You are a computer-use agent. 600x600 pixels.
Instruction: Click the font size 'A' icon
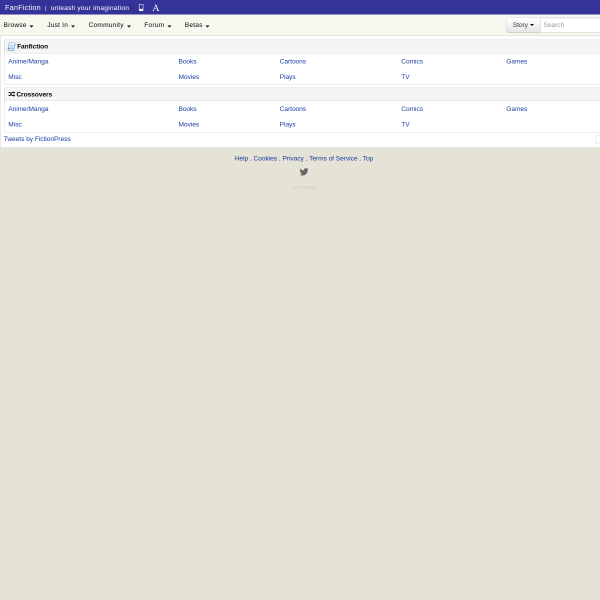[x=156, y=8]
